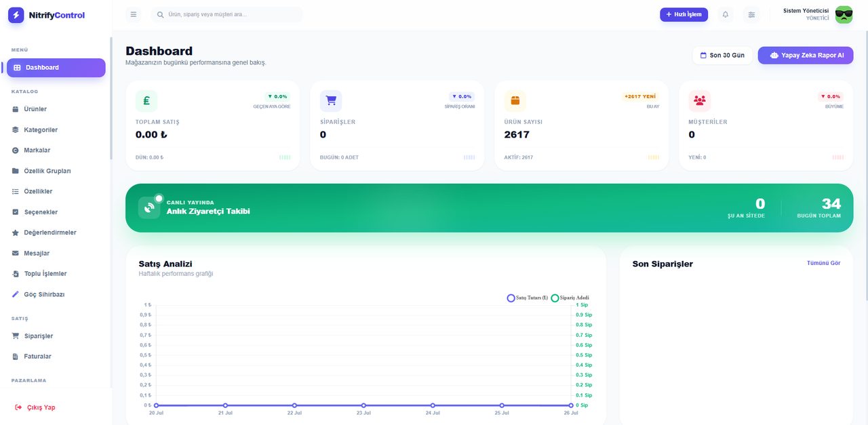Click the satellite icon in live visitor banner
This screenshot has height=425, width=868.
tap(149, 208)
